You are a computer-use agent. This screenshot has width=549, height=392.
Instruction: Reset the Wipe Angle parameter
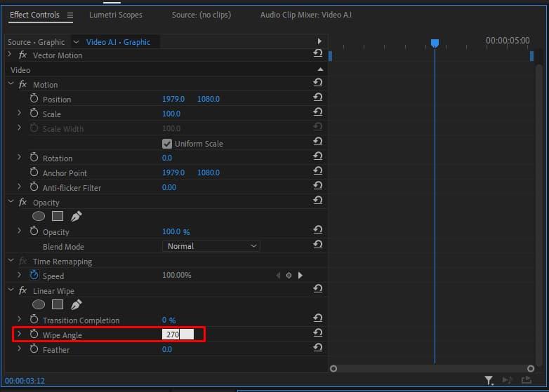point(318,334)
